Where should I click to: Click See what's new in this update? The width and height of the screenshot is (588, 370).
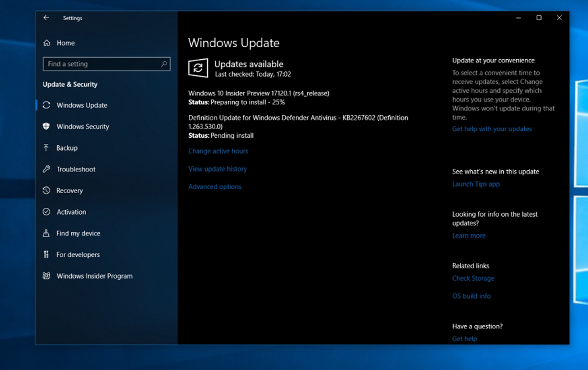496,171
